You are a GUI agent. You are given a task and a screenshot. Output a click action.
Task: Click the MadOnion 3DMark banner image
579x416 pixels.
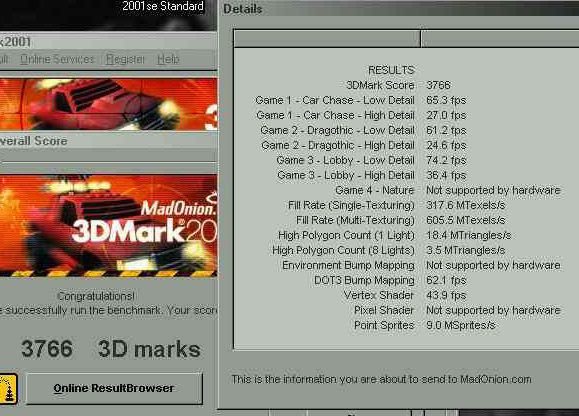[x=109, y=226]
